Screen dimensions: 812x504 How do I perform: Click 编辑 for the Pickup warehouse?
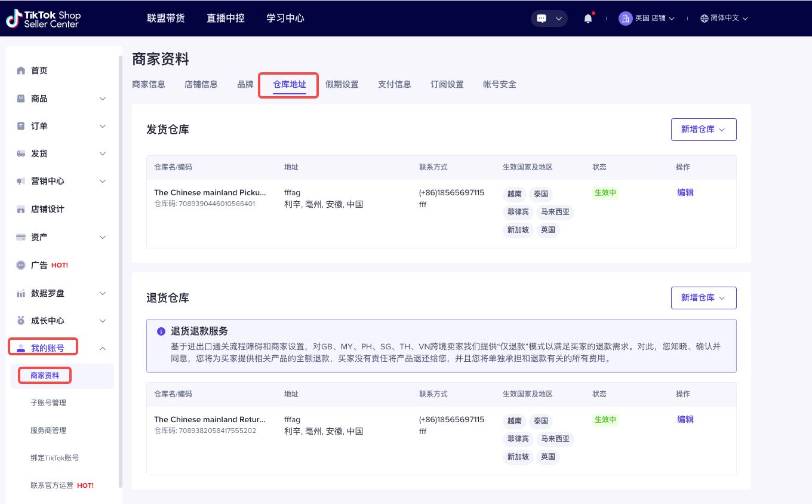[685, 192]
